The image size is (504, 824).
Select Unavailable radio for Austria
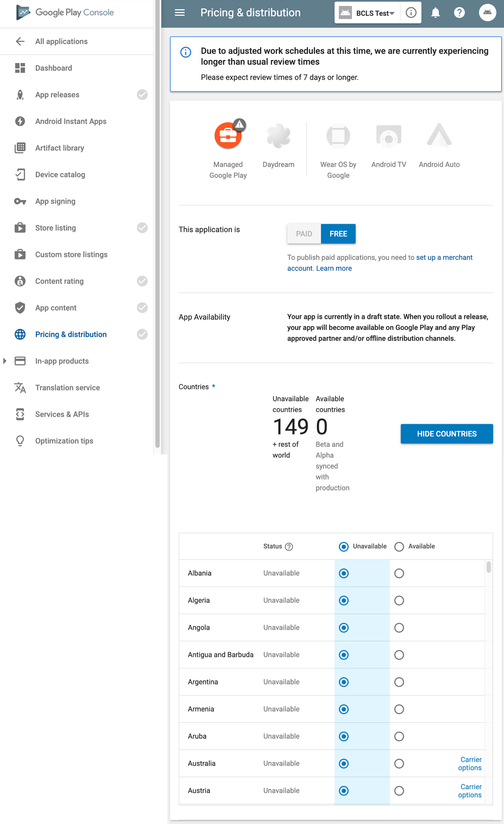[x=344, y=791]
